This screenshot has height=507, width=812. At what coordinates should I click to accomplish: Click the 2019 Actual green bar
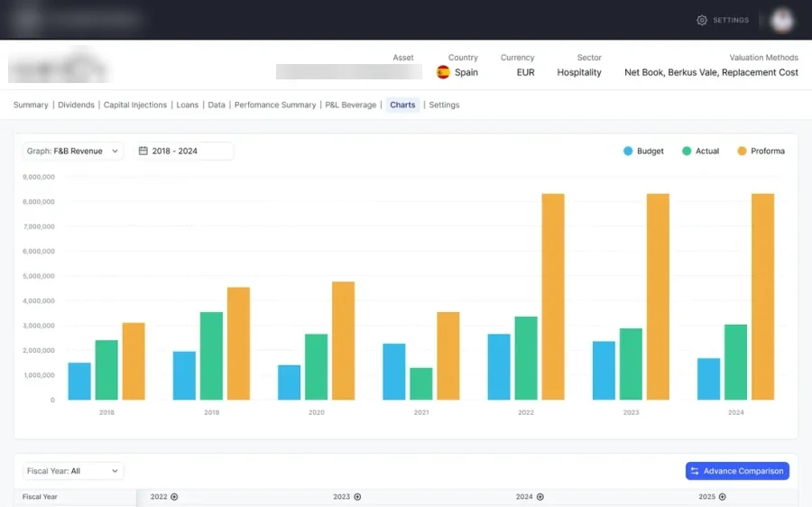[211, 355]
